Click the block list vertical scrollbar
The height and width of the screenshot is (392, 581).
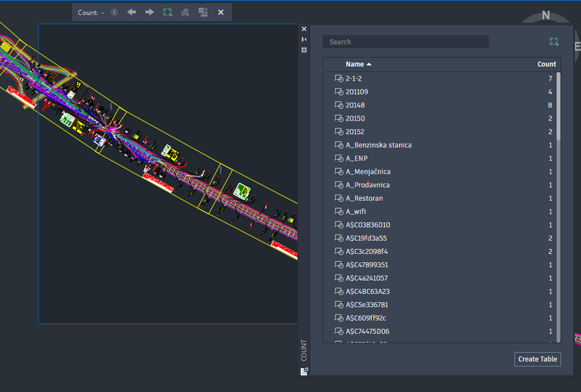[558, 105]
